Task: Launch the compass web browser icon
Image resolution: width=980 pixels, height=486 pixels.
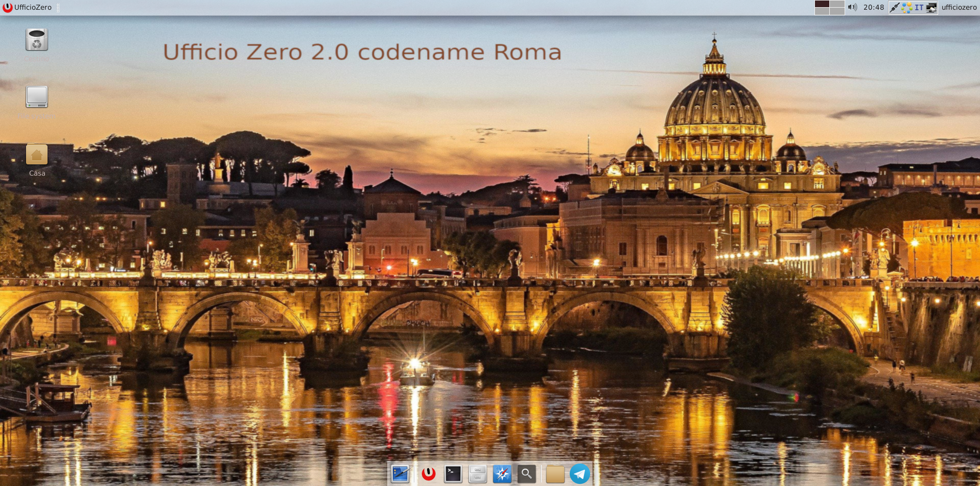Action: [502, 474]
